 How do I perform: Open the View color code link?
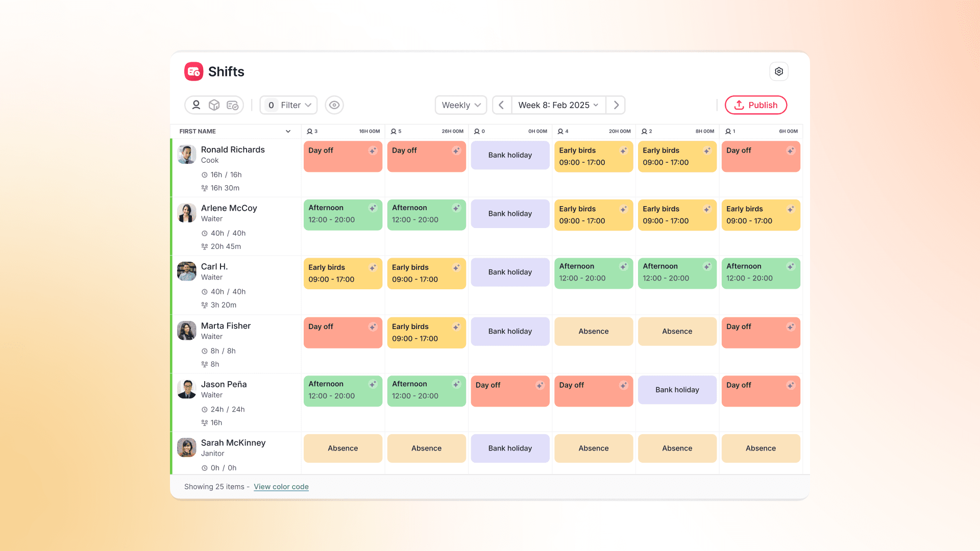point(281,487)
